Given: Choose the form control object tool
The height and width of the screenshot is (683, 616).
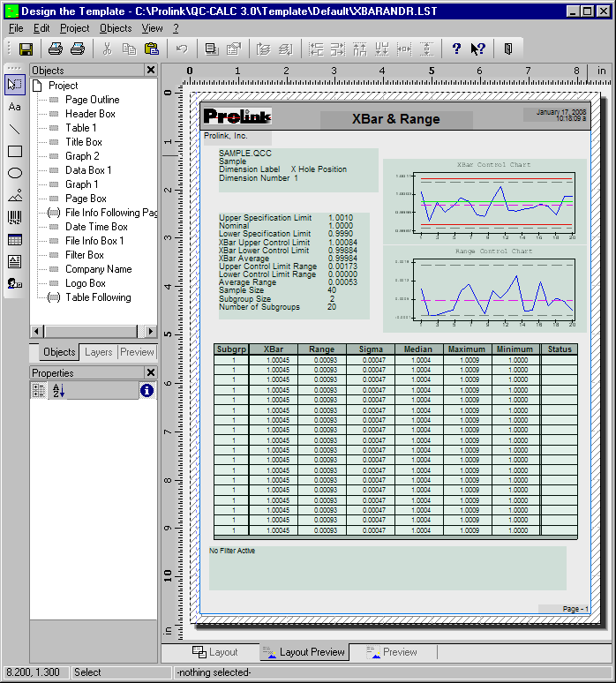Looking at the screenshot, I should (15, 284).
